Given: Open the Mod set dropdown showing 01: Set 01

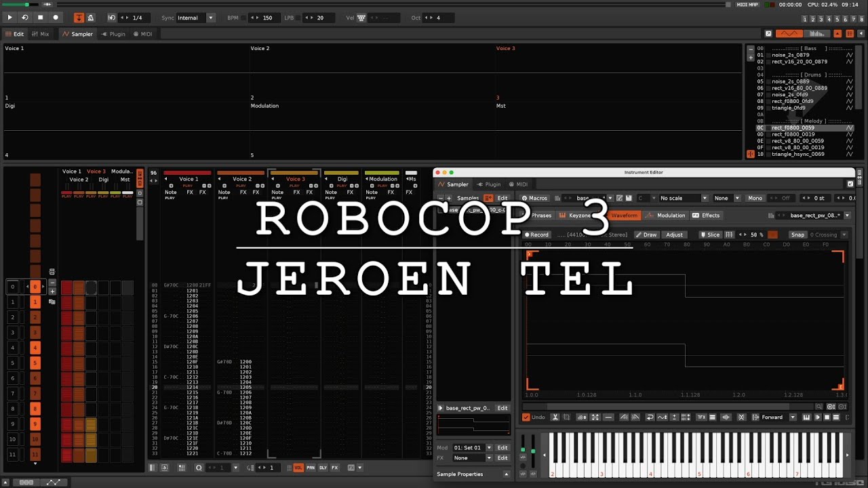Looking at the screenshot, I should pyautogui.click(x=473, y=448).
